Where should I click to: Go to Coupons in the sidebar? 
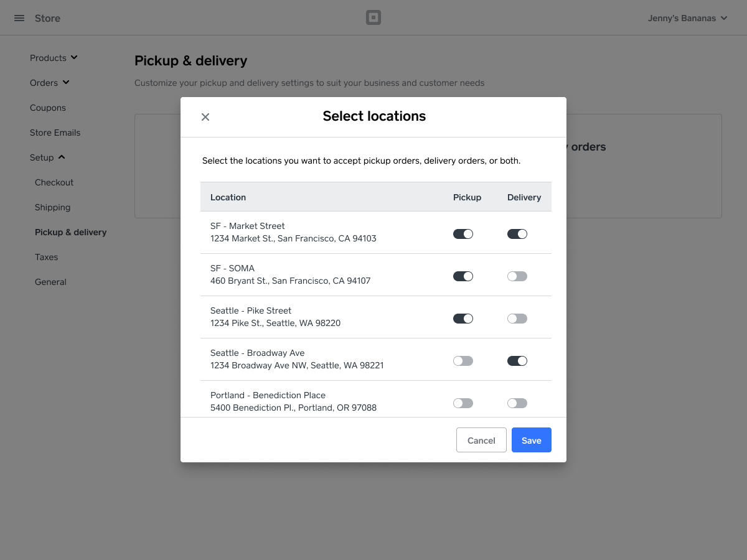pos(48,108)
